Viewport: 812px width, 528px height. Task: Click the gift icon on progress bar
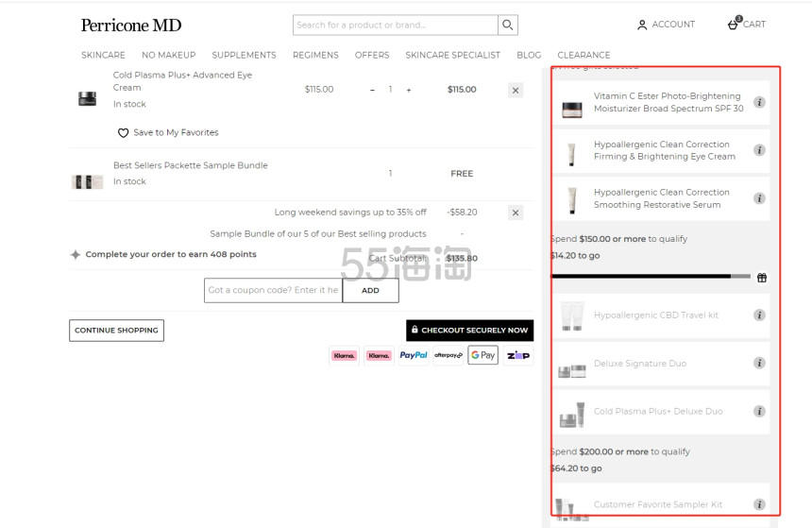[762, 278]
